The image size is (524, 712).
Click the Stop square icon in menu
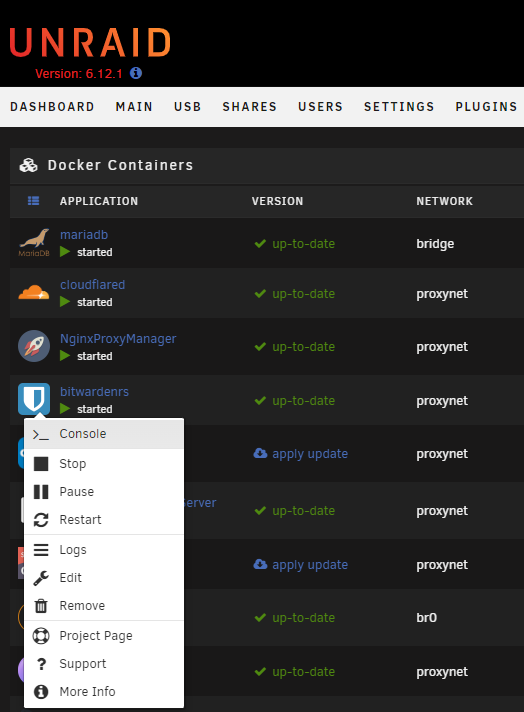click(41, 464)
